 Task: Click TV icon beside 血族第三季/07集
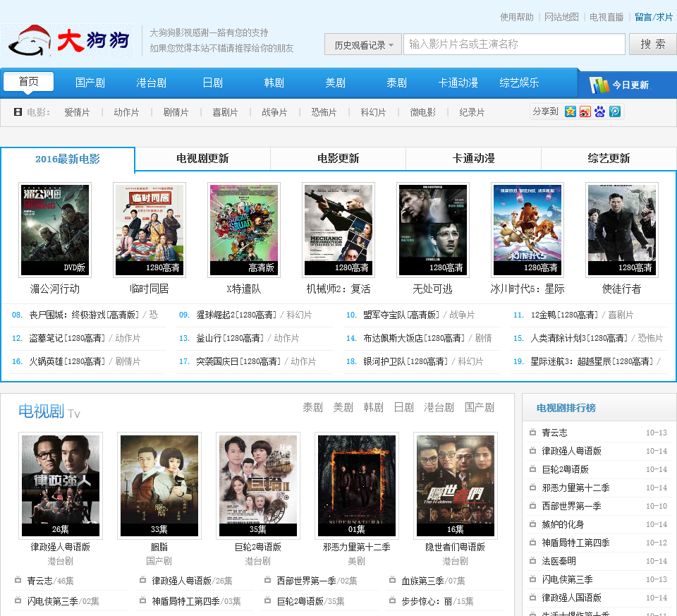392,580
